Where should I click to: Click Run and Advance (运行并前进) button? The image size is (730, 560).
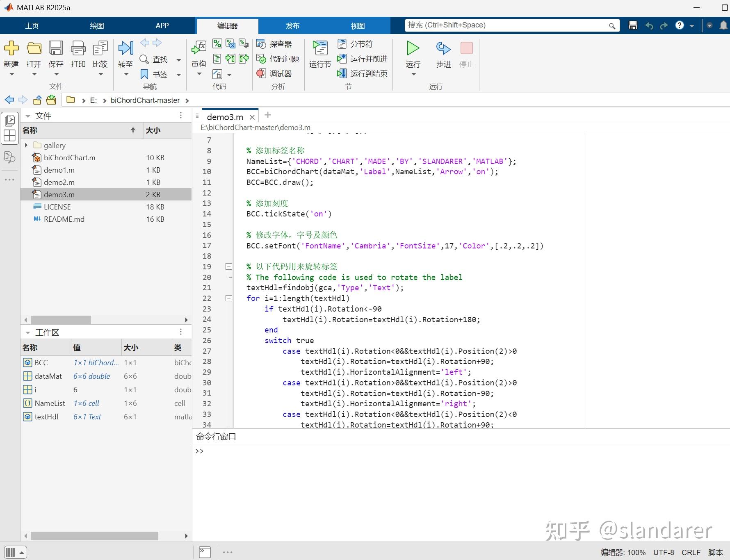pos(363,59)
